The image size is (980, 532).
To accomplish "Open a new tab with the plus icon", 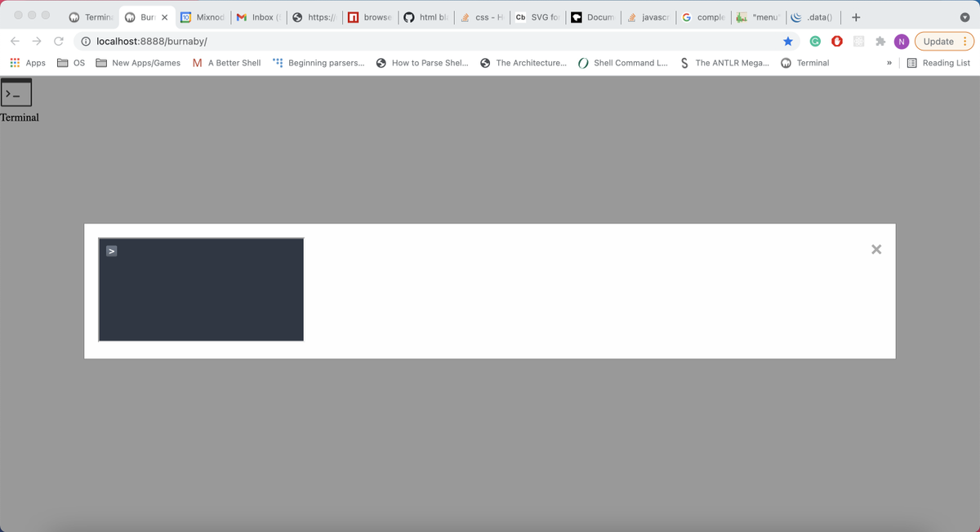I will pos(855,16).
